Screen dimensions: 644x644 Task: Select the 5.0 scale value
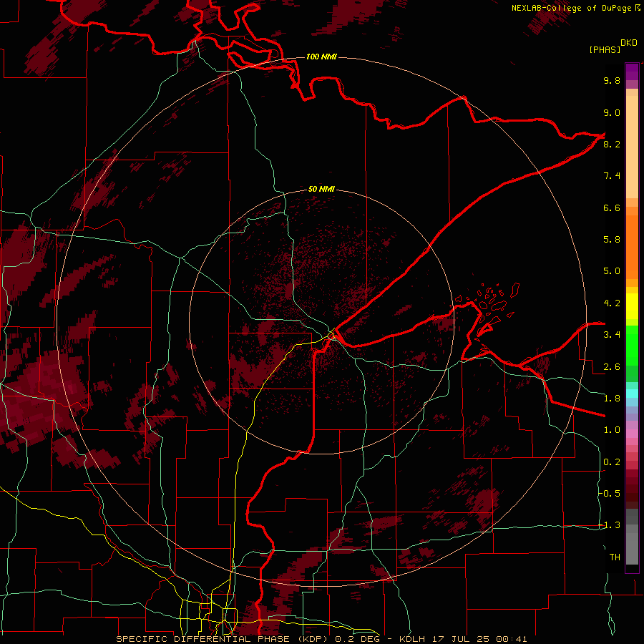pyautogui.click(x=612, y=271)
